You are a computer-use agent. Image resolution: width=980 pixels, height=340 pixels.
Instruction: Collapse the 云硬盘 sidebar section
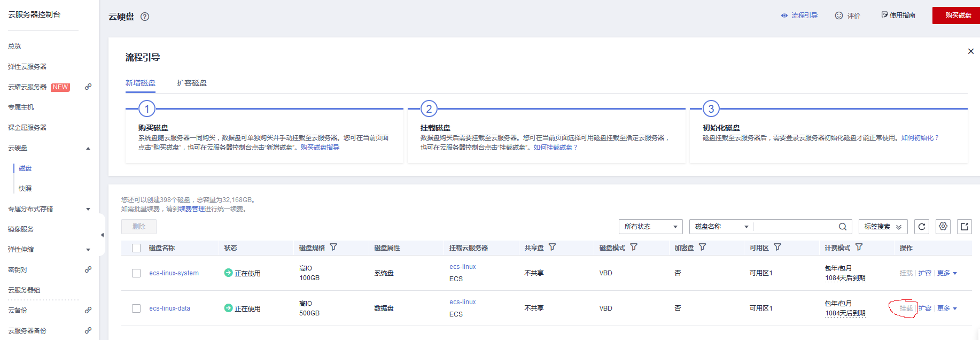88,148
